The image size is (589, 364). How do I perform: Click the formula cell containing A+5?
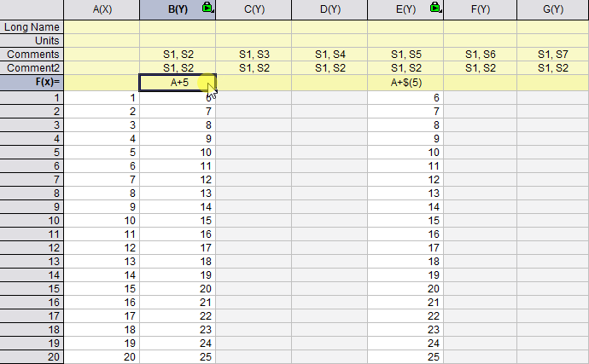coord(178,82)
